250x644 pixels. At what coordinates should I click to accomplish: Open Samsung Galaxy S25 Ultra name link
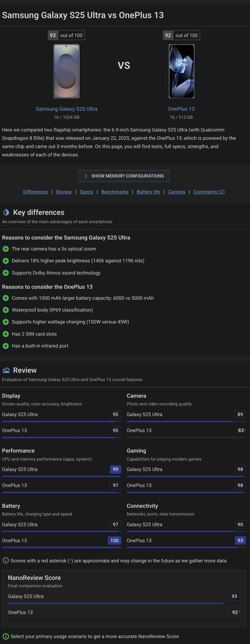point(67,109)
